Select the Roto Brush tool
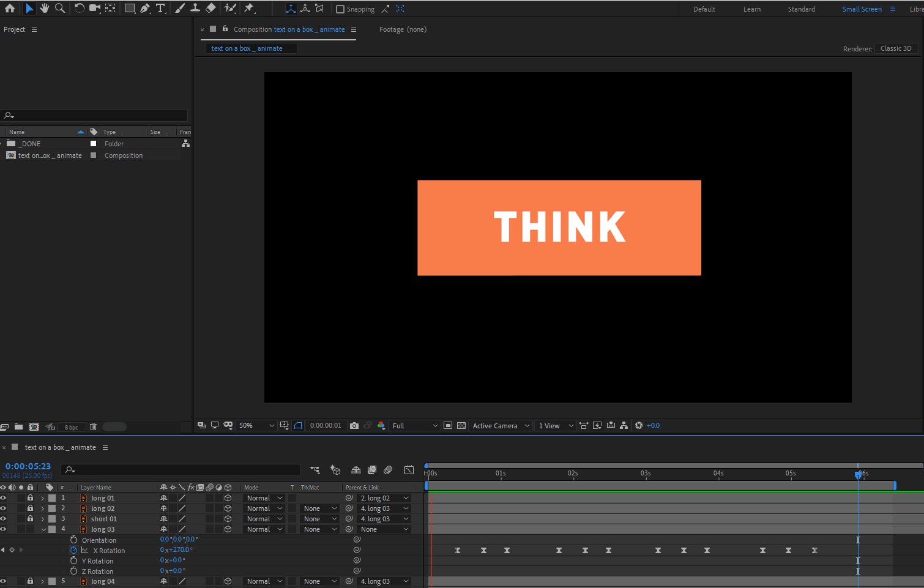The width and height of the screenshot is (924, 588). coord(230,9)
